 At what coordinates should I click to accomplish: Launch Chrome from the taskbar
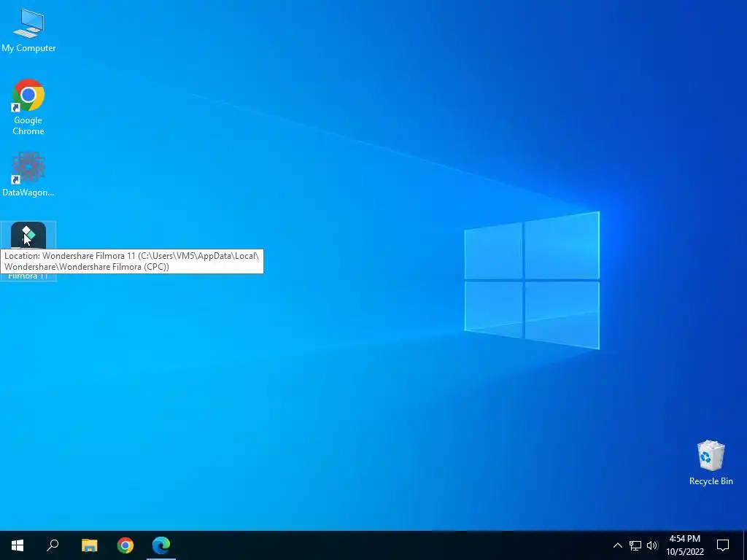click(x=125, y=545)
